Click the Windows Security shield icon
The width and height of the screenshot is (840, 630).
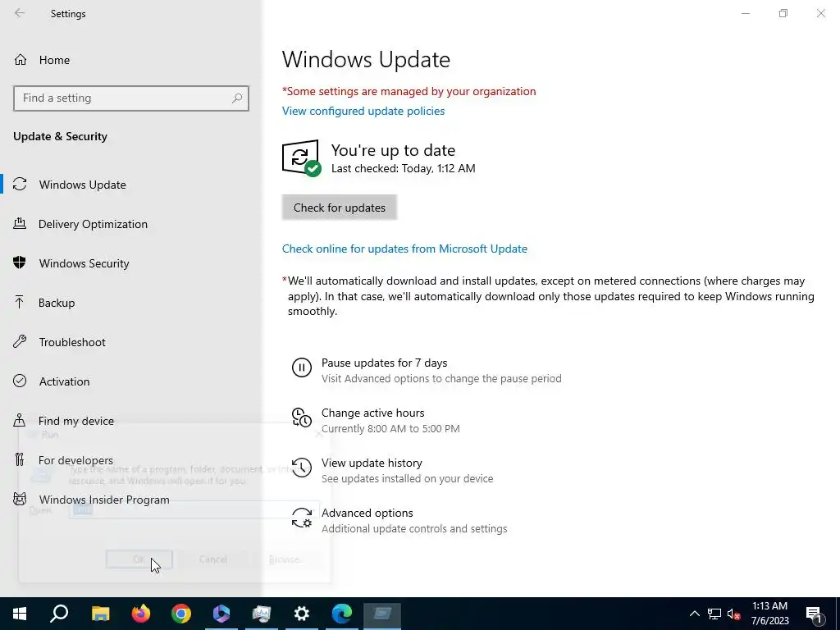click(20, 262)
